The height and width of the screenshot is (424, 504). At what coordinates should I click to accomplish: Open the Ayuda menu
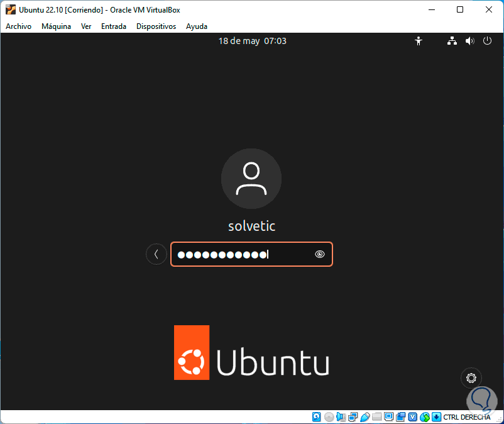point(197,26)
